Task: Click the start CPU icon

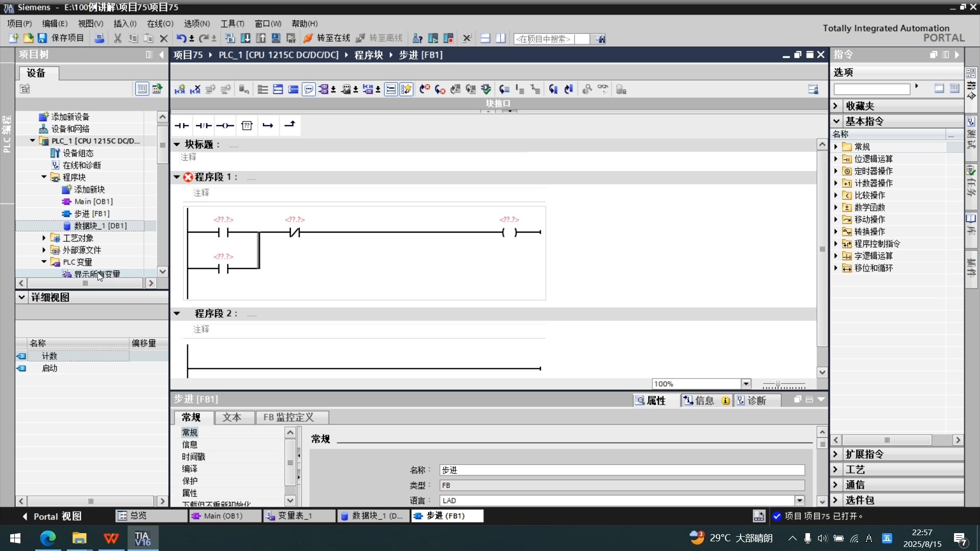Action: (x=433, y=38)
